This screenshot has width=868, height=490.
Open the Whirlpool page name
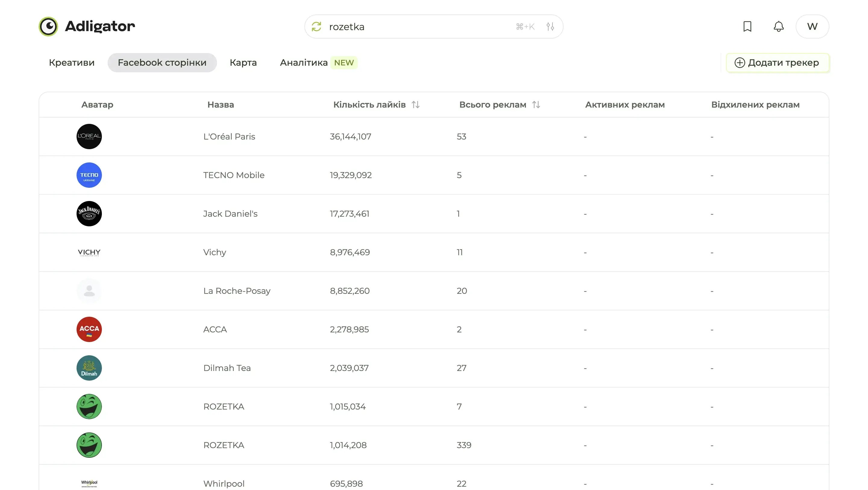click(x=224, y=484)
